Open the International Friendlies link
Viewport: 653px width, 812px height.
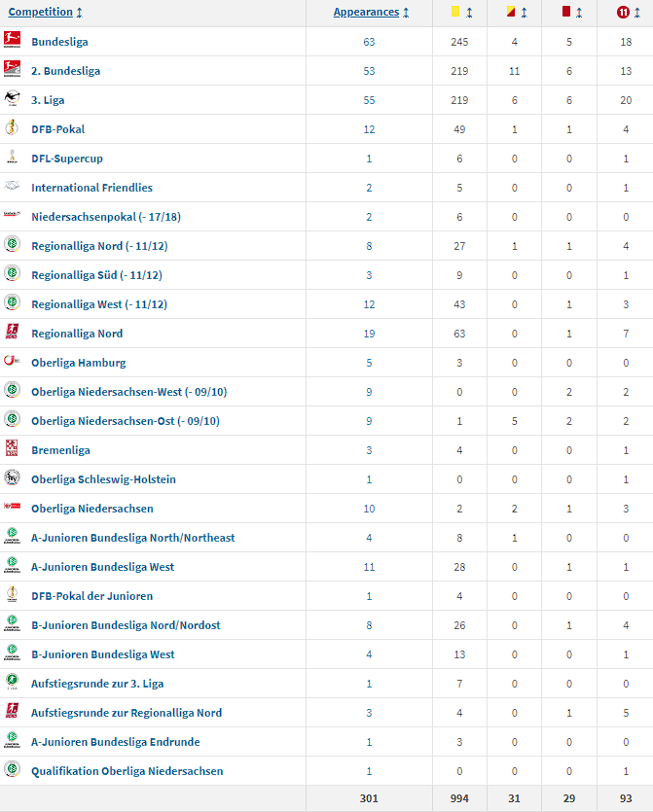tap(91, 188)
